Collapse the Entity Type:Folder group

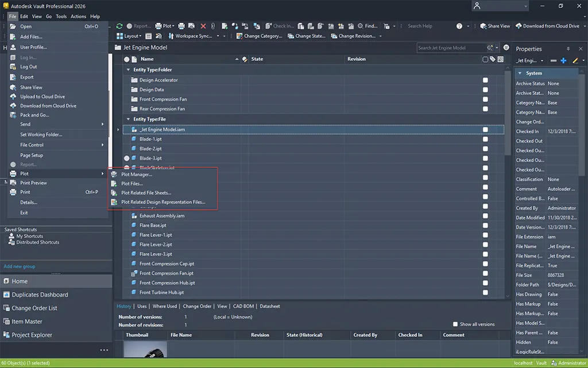pyautogui.click(x=128, y=70)
